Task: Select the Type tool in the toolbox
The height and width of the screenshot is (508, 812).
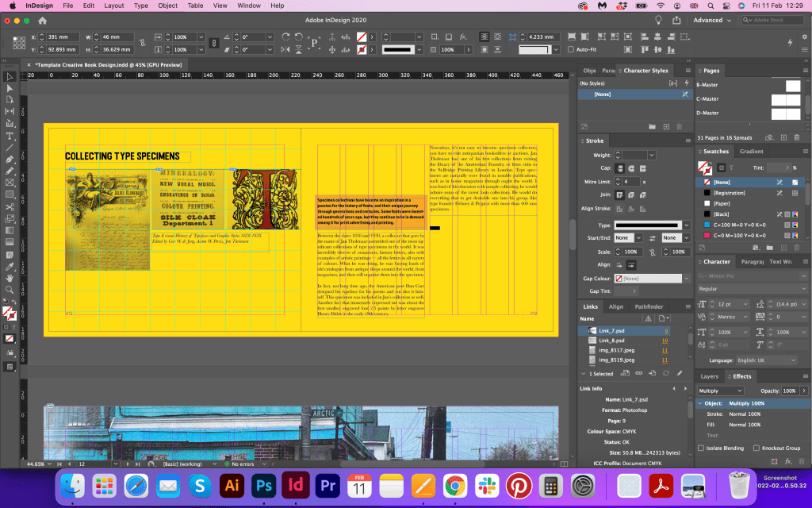Action: point(10,135)
